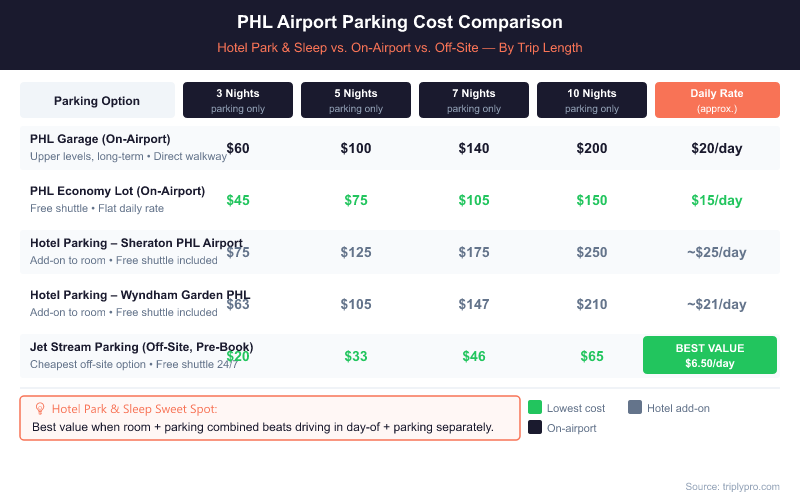Select the Sheraton PHL Airport hotel parking row
The height and width of the screenshot is (500, 800).
click(136, 243)
